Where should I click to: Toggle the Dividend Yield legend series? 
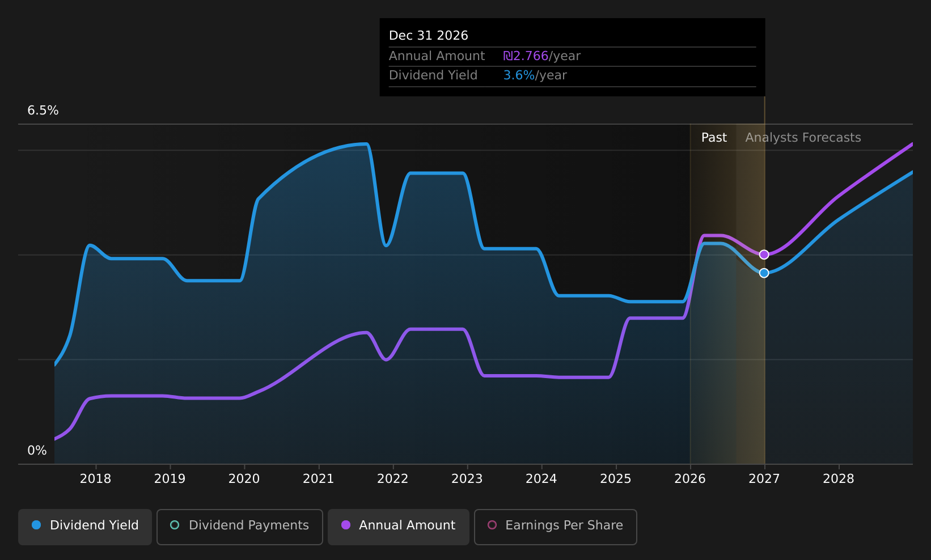click(x=85, y=527)
